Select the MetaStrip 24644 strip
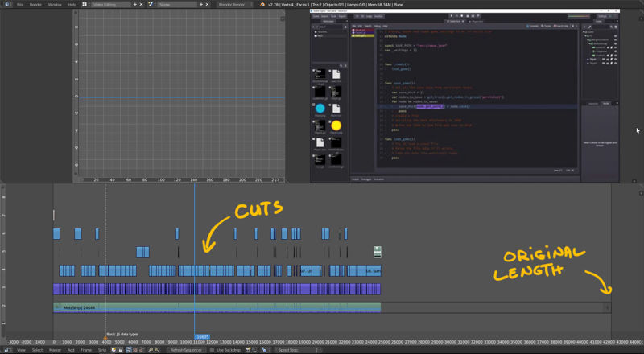The height and width of the screenshot is (354, 644). [x=217, y=307]
